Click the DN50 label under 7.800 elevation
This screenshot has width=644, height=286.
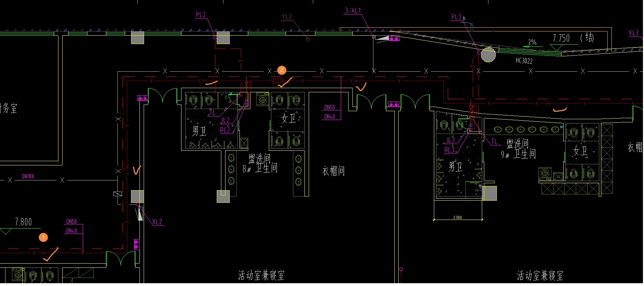(x=71, y=222)
